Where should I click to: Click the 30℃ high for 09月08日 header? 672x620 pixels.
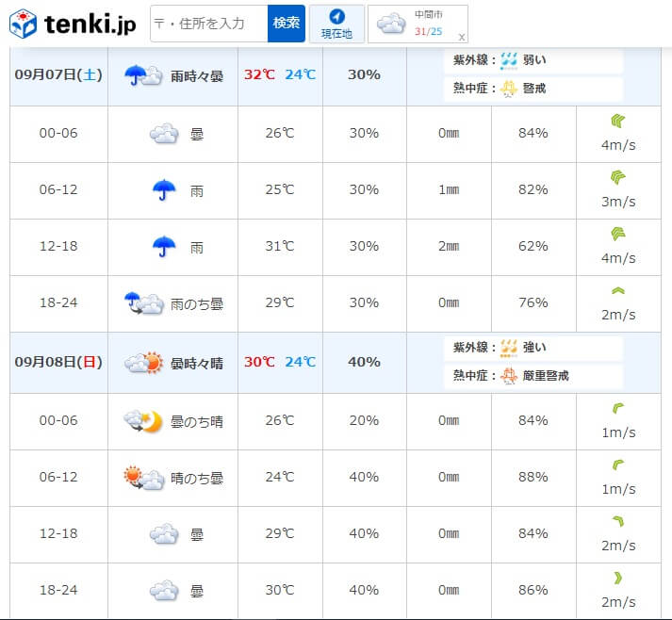click(x=259, y=362)
